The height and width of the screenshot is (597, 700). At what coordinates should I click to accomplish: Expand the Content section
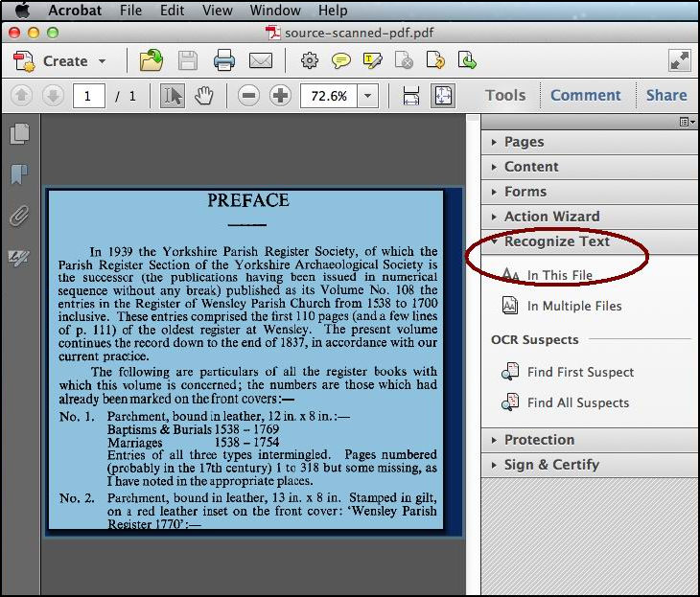pyautogui.click(x=590, y=167)
